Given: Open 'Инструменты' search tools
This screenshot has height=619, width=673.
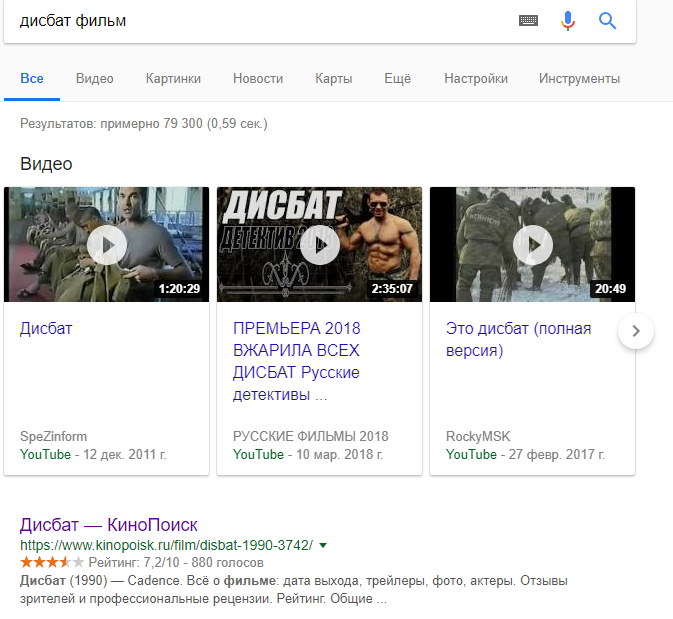Looking at the screenshot, I should click(x=579, y=79).
